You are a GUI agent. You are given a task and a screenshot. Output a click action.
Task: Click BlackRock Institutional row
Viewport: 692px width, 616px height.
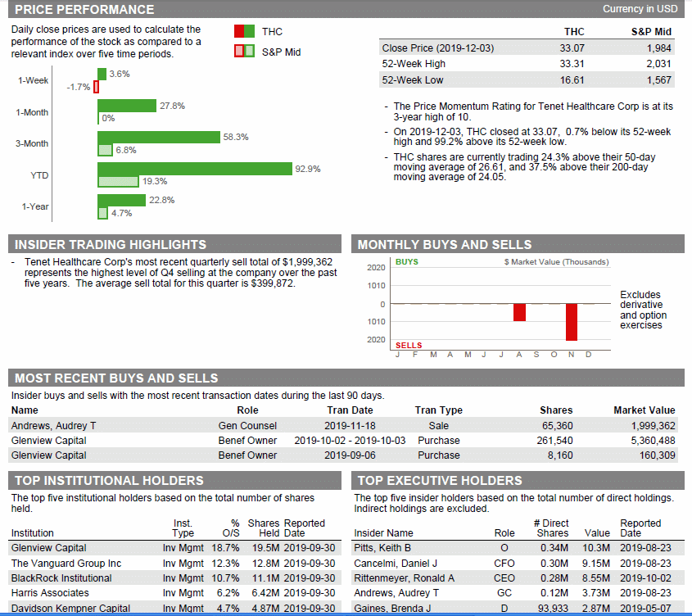[x=174, y=578]
